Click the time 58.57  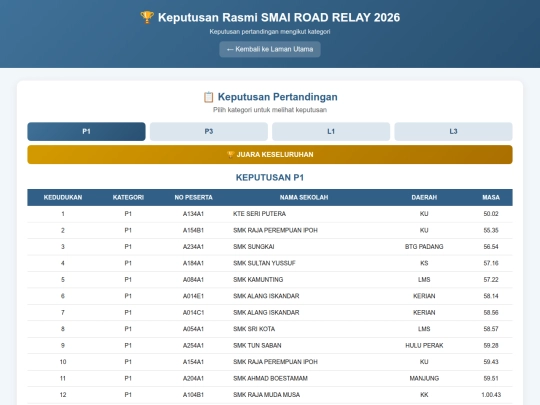point(491,329)
